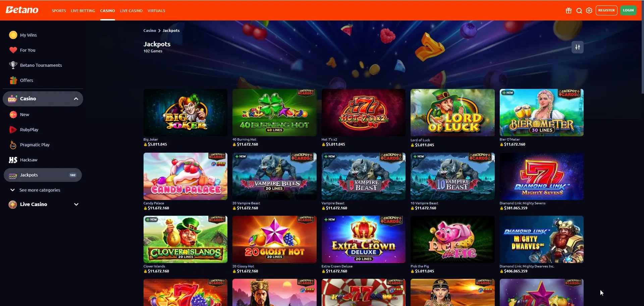Collapse the Casino sidebar section
The image size is (644, 306).
click(76, 99)
